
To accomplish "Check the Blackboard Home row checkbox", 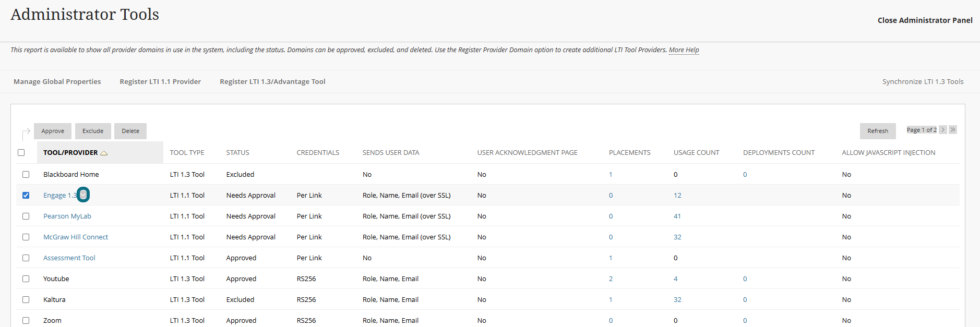I will coord(26,174).
